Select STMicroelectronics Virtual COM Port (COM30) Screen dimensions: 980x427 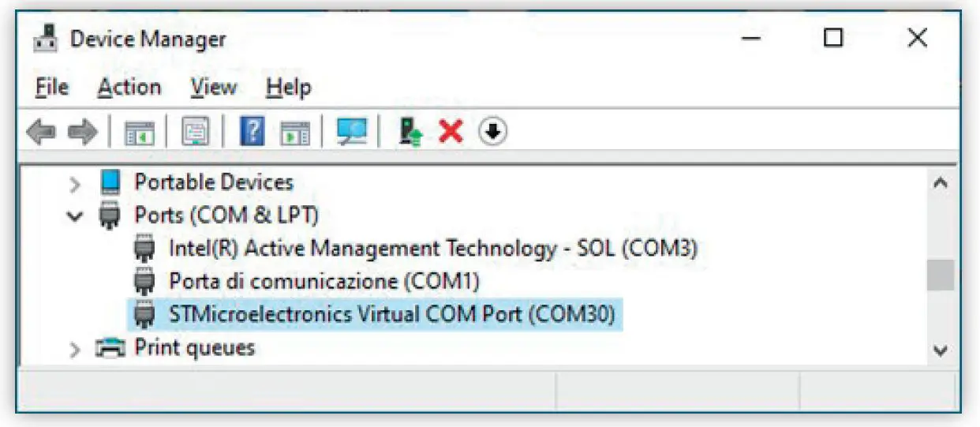(391, 314)
